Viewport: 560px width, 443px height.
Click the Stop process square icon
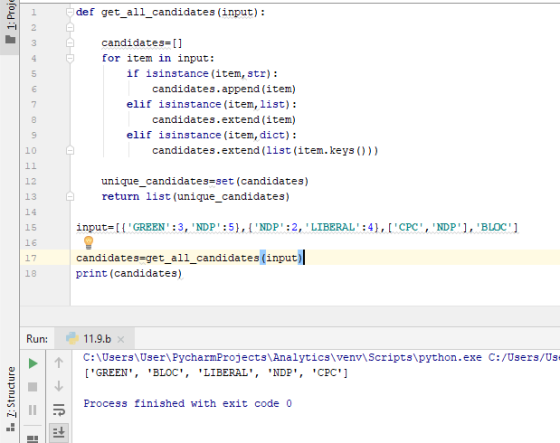[32, 387]
